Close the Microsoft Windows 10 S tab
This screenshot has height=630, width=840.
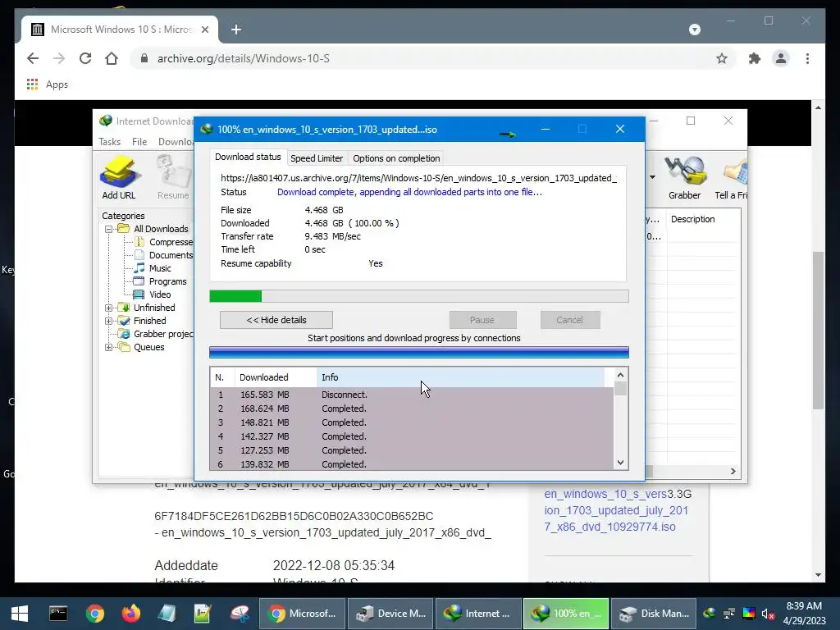click(204, 30)
